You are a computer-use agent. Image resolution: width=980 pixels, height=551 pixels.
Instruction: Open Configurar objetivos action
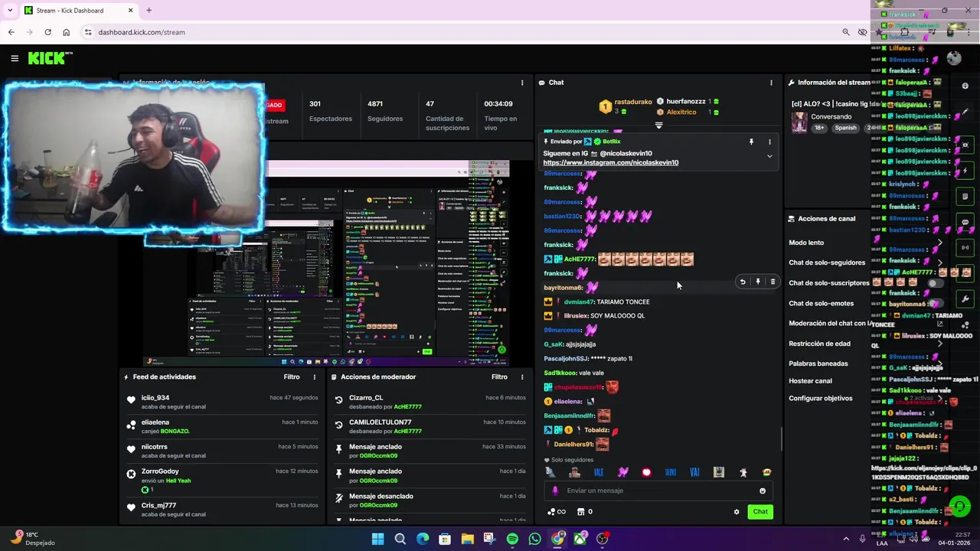[x=821, y=399]
